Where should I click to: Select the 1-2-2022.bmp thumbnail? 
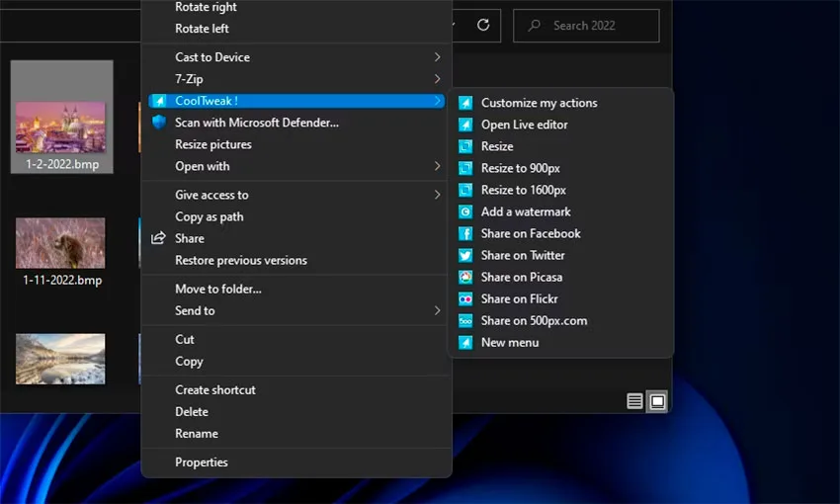tap(60, 127)
